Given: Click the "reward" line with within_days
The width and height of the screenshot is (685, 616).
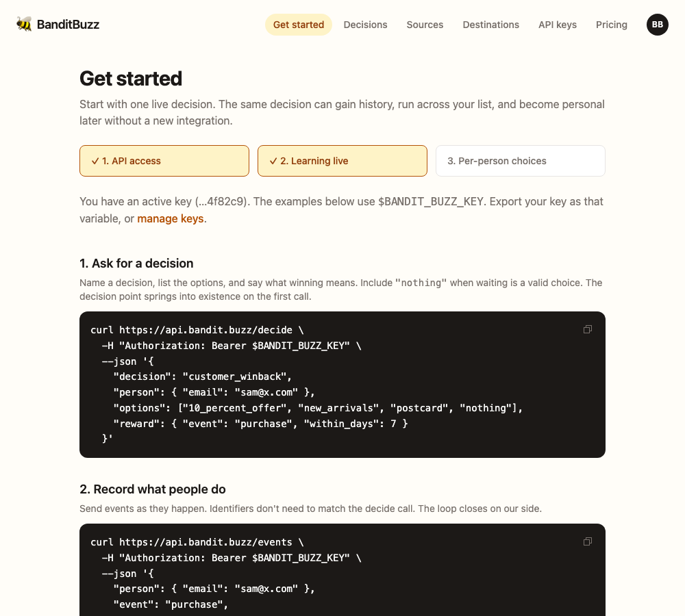Looking at the screenshot, I should [260, 424].
